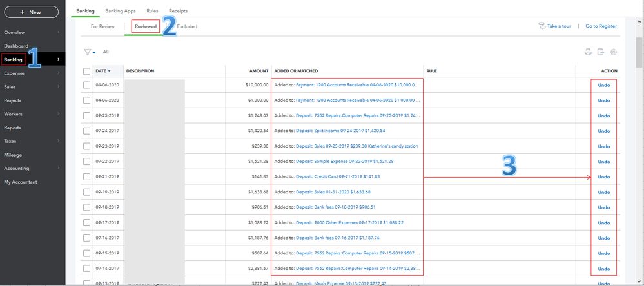
Task: Click the + New button
Action: tap(31, 12)
